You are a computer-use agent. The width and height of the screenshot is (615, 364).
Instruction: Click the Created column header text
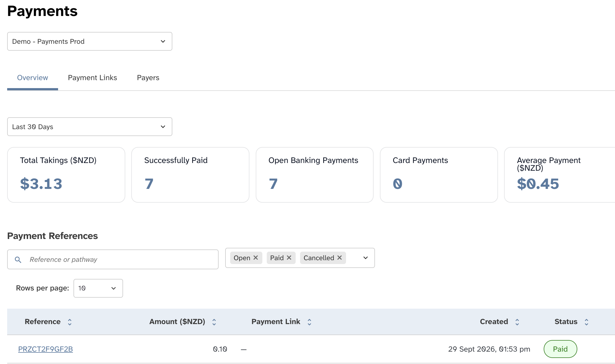(494, 322)
